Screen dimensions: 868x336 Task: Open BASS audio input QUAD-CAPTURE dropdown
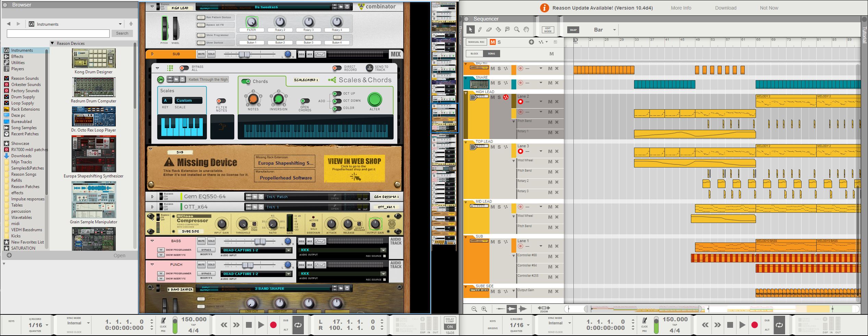pos(289,250)
